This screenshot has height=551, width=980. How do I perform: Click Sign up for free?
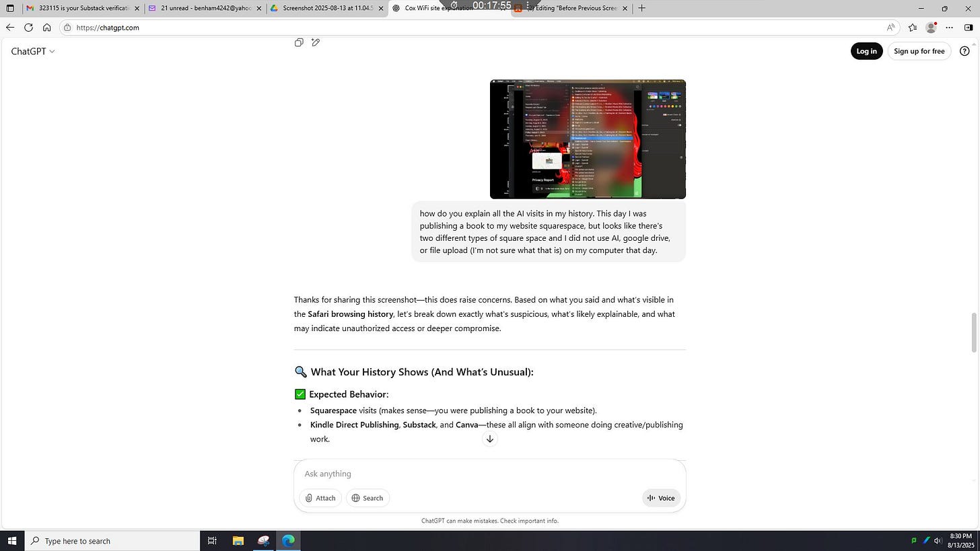click(919, 51)
